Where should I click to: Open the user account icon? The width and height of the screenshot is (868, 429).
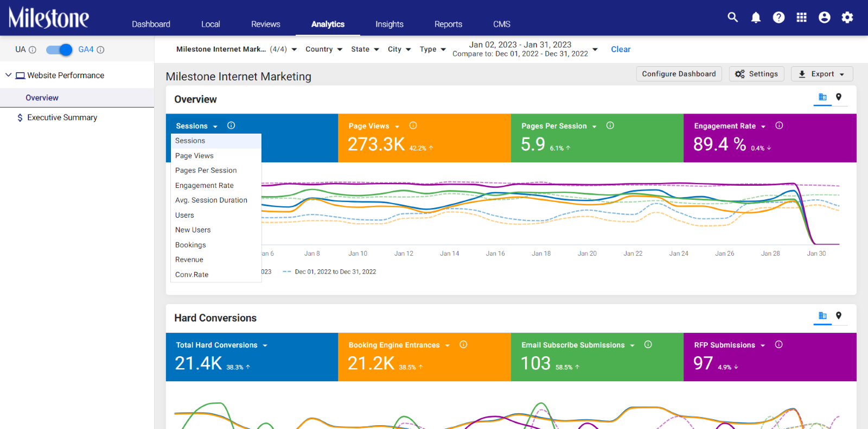pyautogui.click(x=825, y=17)
